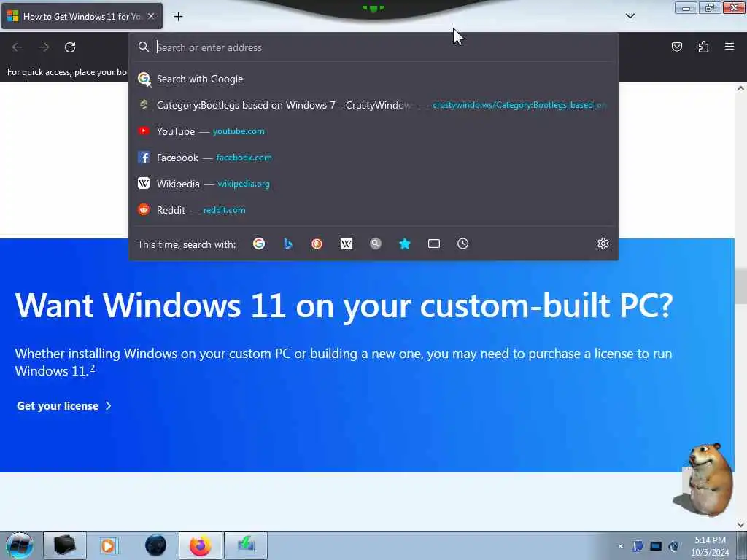
Task: Open the Wikipedia suggestion
Action: (x=373, y=184)
